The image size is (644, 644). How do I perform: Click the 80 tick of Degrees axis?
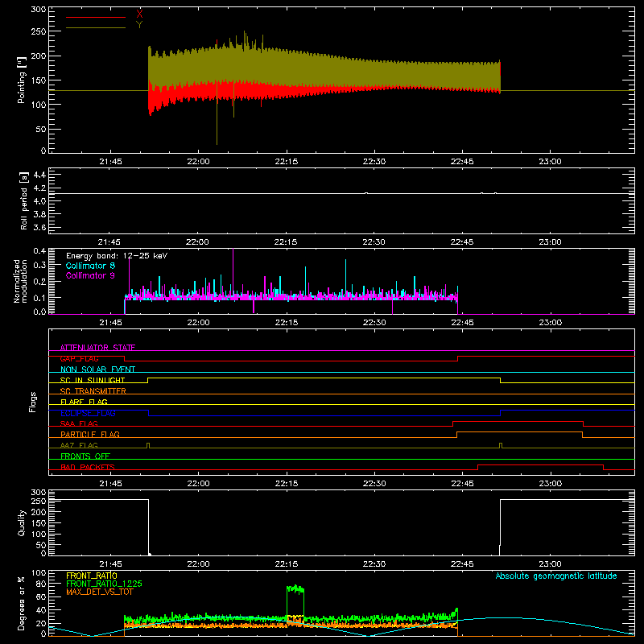pyautogui.click(x=41, y=584)
